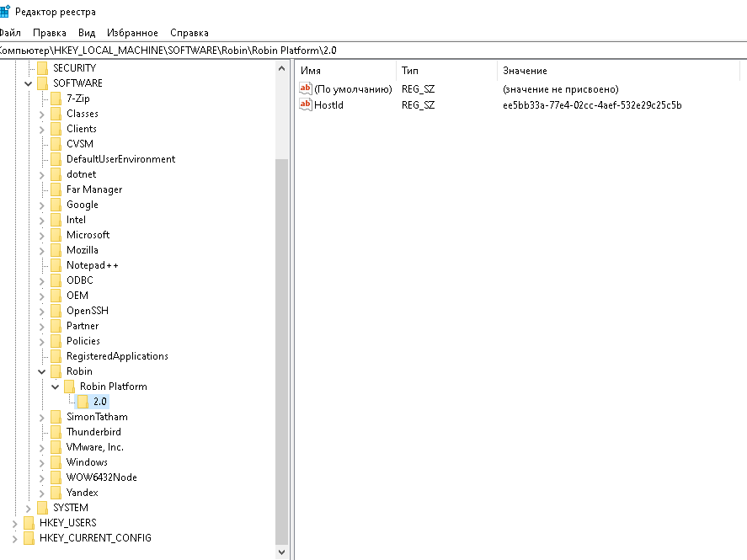Viewport: 747px width, 560px height.
Task: Expand the HKEY_CURRENT_CONFIG hive
Action: (15, 538)
